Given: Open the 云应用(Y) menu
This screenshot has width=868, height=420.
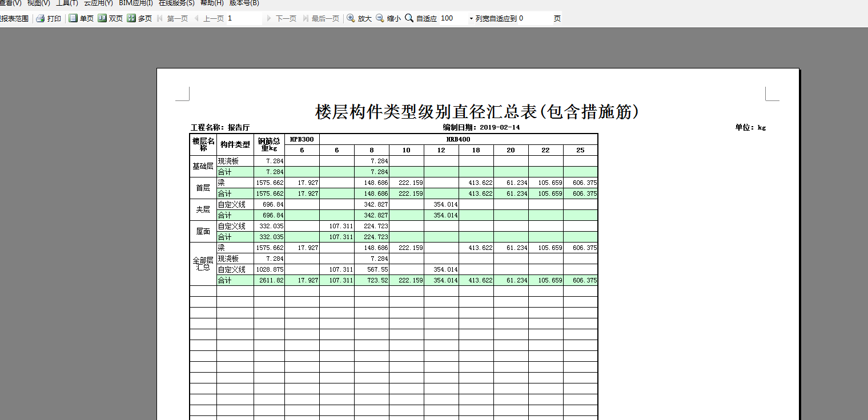Looking at the screenshot, I should coord(98,3).
